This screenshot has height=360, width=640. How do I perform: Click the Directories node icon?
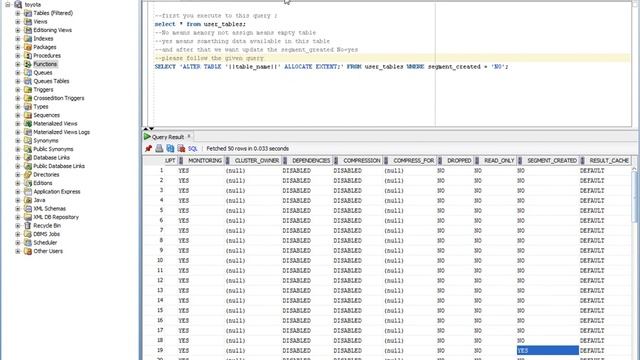coord(28,174)
